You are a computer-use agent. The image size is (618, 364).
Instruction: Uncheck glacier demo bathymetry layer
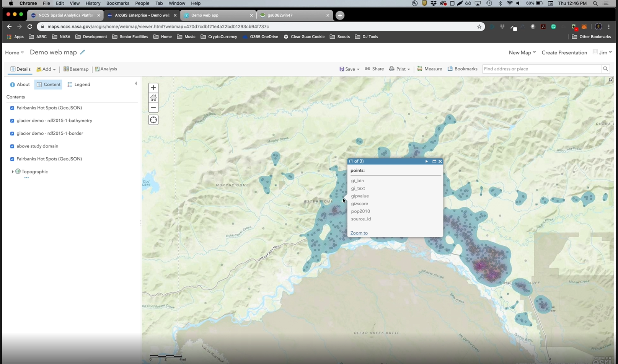pyautogui.click(x=12, y=121)
